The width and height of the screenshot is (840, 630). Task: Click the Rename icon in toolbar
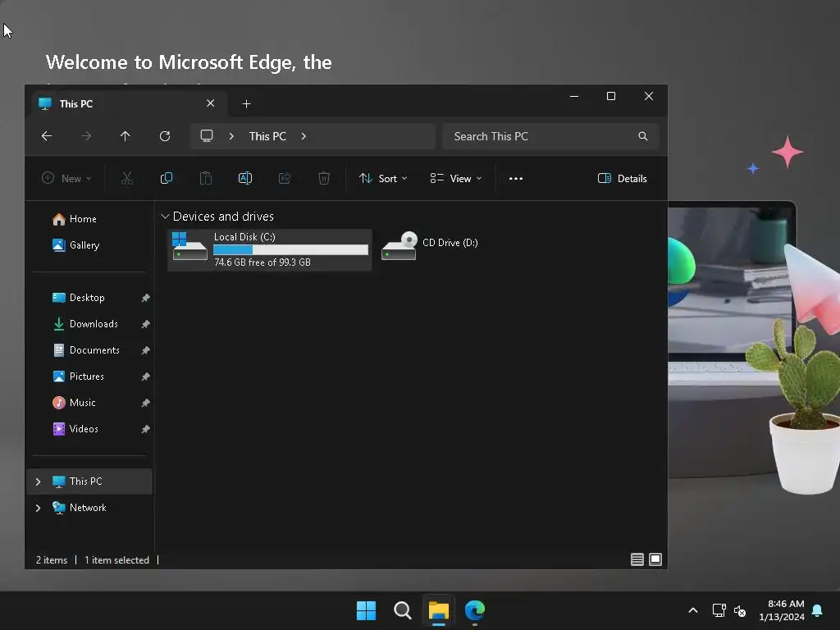point(244,178)
